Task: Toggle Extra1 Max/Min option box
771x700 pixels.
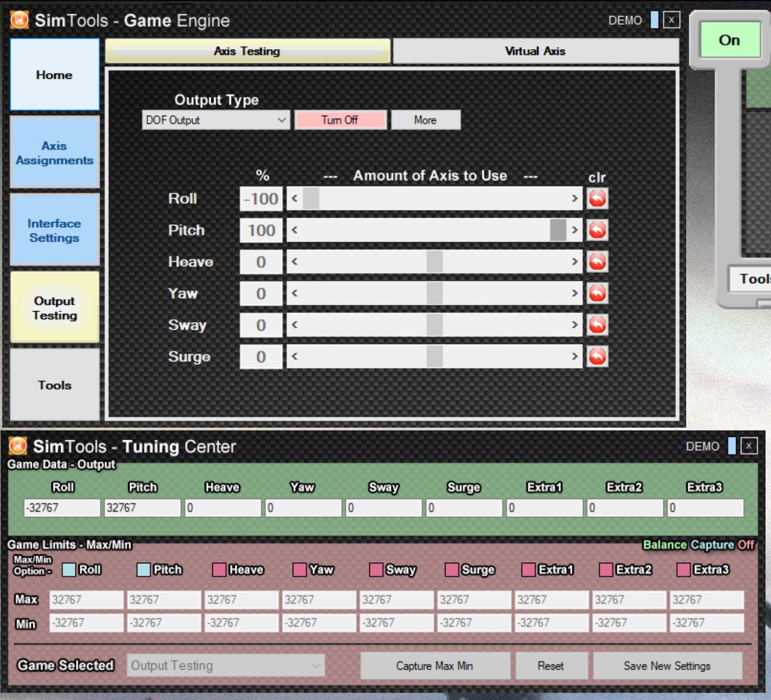Action: (x=529, y=570)
